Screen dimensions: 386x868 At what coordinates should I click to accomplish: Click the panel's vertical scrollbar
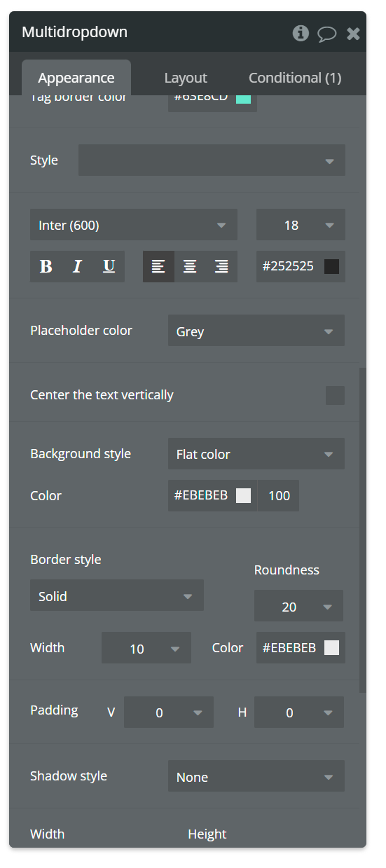362,529
